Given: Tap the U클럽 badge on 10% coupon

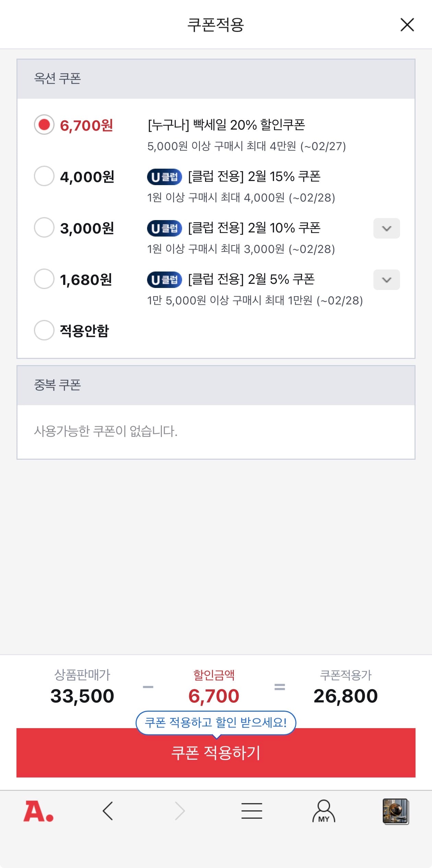Looking at the screenshot, I should point(164,228).
